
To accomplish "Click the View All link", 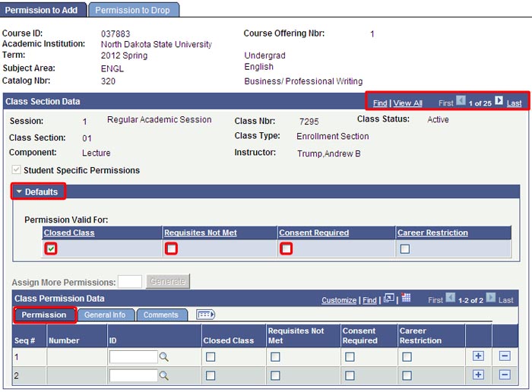I will point(408,103).
